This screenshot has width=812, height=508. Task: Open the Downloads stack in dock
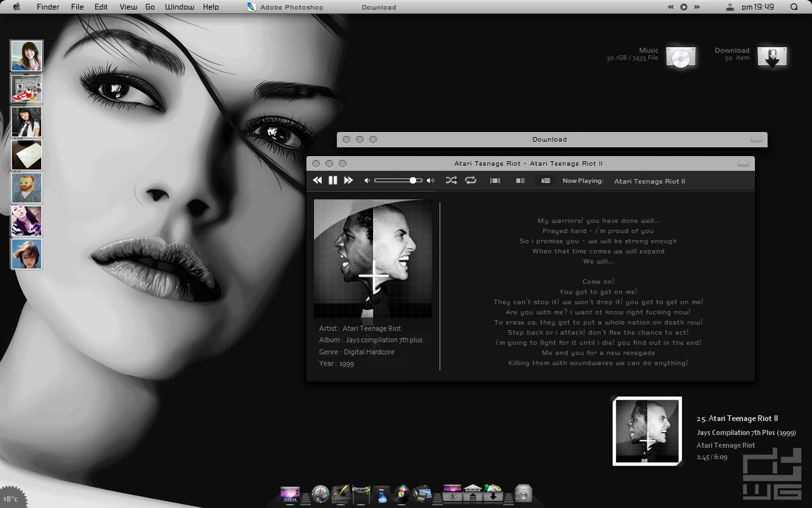pyautogui.click(x=493, y=493)
